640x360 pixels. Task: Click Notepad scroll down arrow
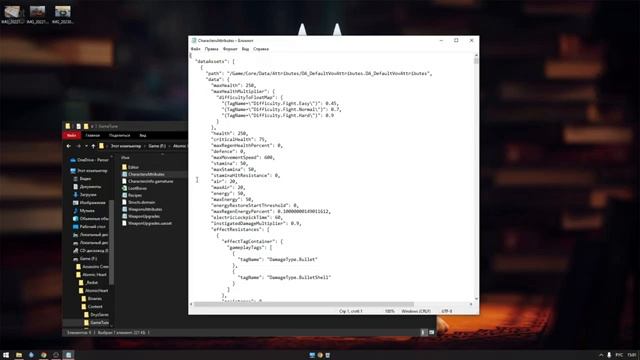[476, 299]
